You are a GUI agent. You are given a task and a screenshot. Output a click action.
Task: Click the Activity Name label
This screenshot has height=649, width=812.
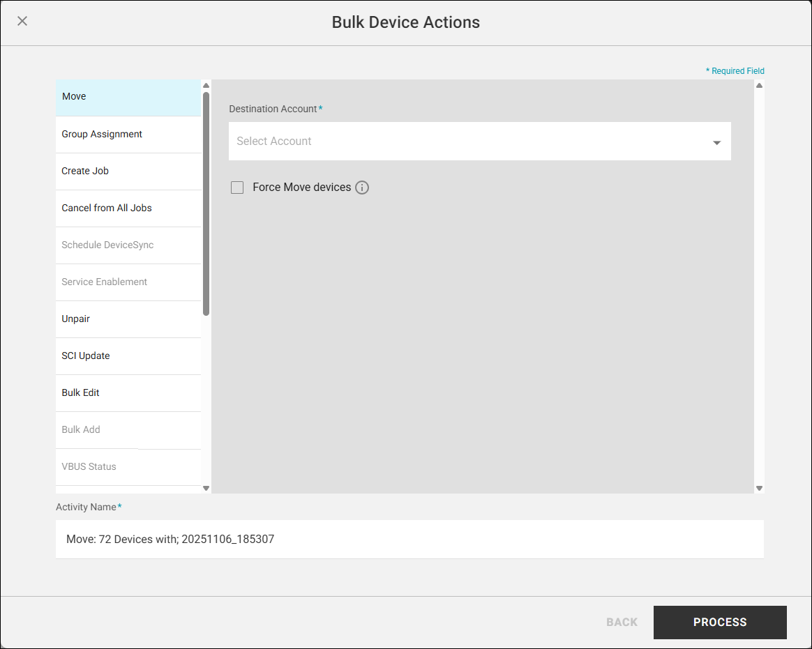pos(86,507)
